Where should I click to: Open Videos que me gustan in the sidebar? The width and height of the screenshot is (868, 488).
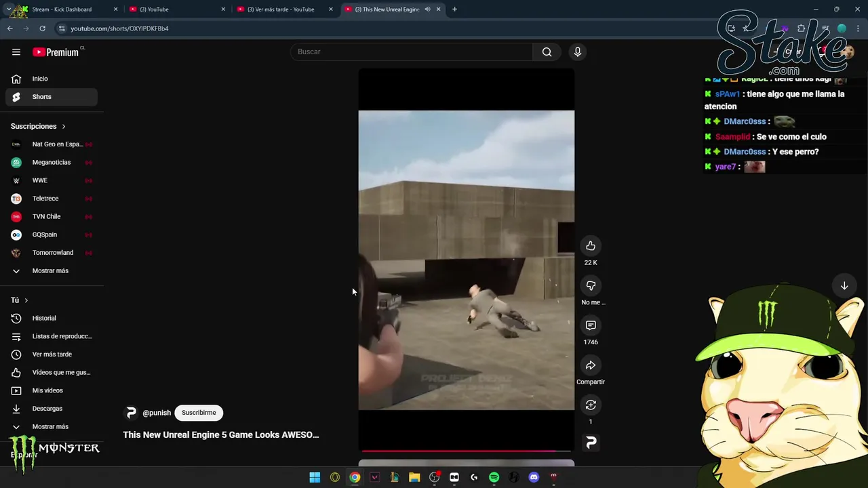coord(52,372)
